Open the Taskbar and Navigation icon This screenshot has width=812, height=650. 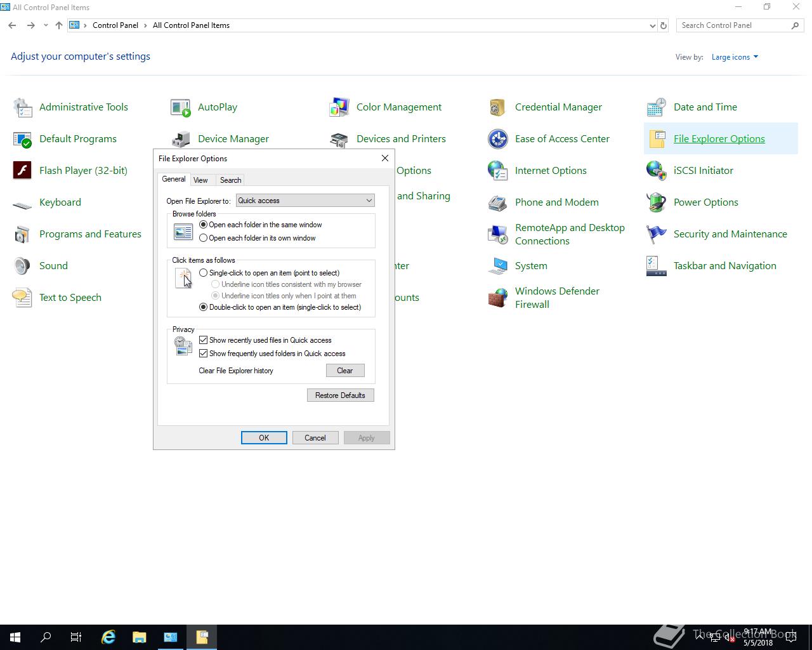tap(657, 266)
